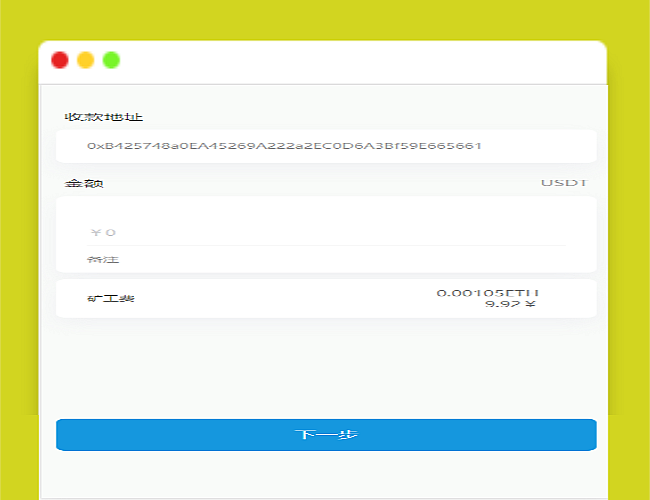The width and height of the screenshot is (650, 500).
Task: Click the yellow minimize window button
Action: (x=86, y=60)
